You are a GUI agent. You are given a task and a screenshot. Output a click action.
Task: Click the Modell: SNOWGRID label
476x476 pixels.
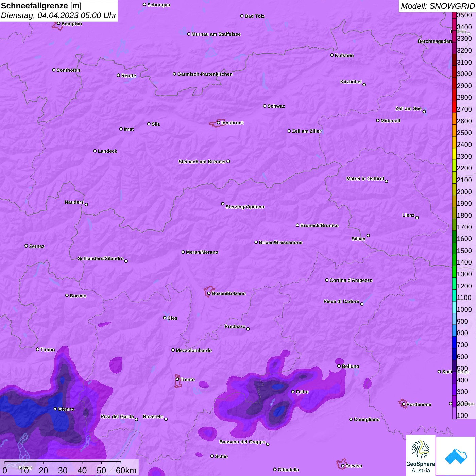pos(438,6)
